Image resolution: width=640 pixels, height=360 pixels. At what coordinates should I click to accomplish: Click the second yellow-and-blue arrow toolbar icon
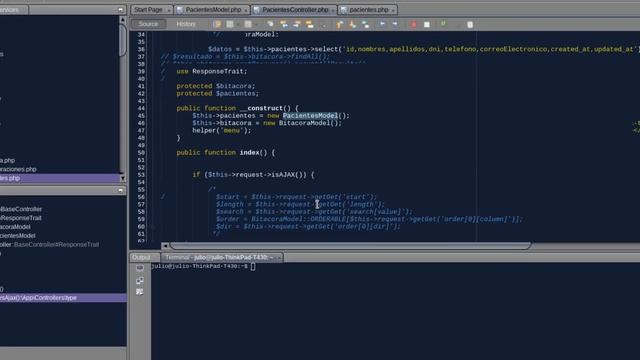(297, 24)
